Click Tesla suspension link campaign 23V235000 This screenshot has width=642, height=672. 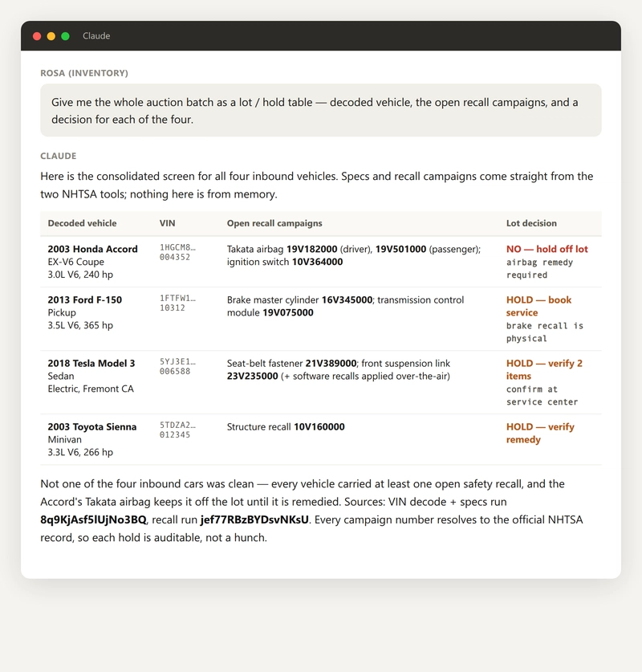pos(252,377)
